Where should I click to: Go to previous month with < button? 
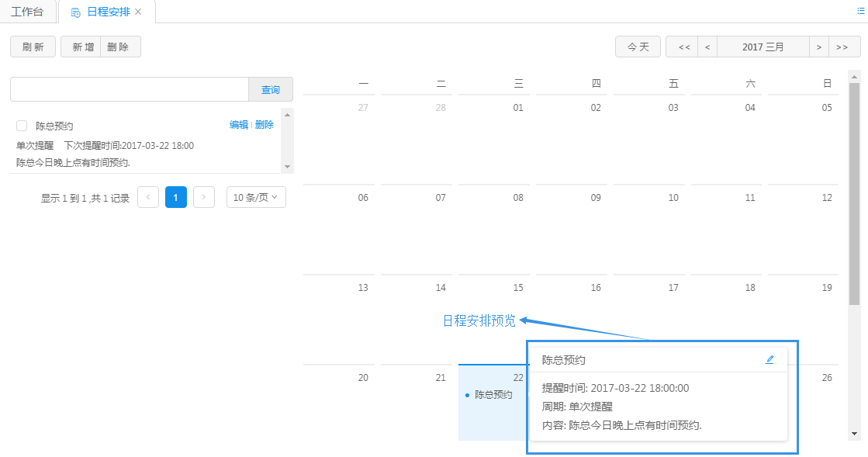[x=707, y=47]
